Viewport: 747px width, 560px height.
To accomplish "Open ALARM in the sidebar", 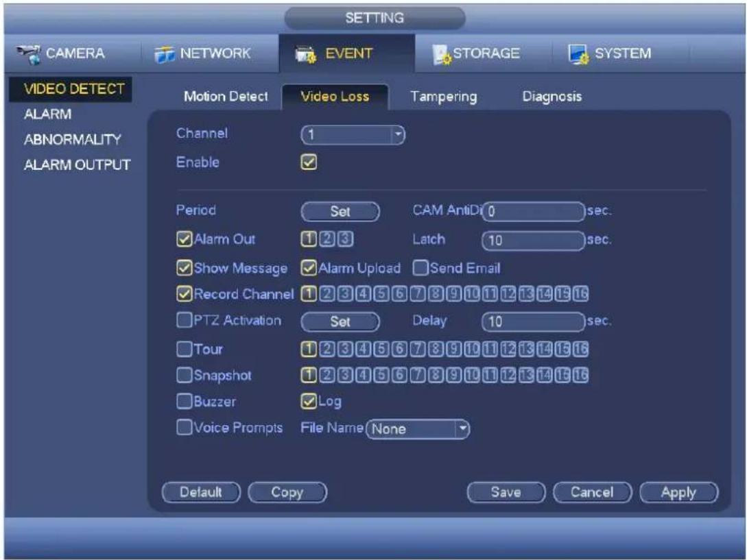I will [47, 114].
